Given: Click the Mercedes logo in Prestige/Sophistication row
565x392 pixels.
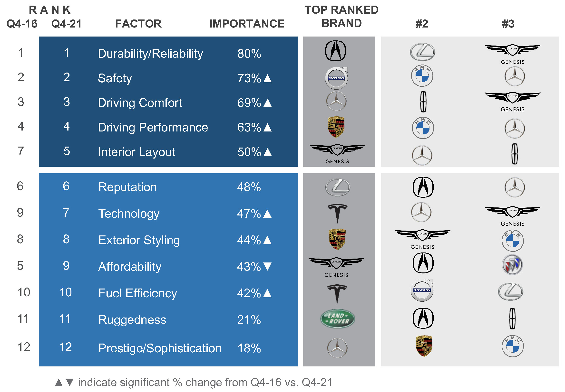Looking at the screenshot, I should point(337,348).
